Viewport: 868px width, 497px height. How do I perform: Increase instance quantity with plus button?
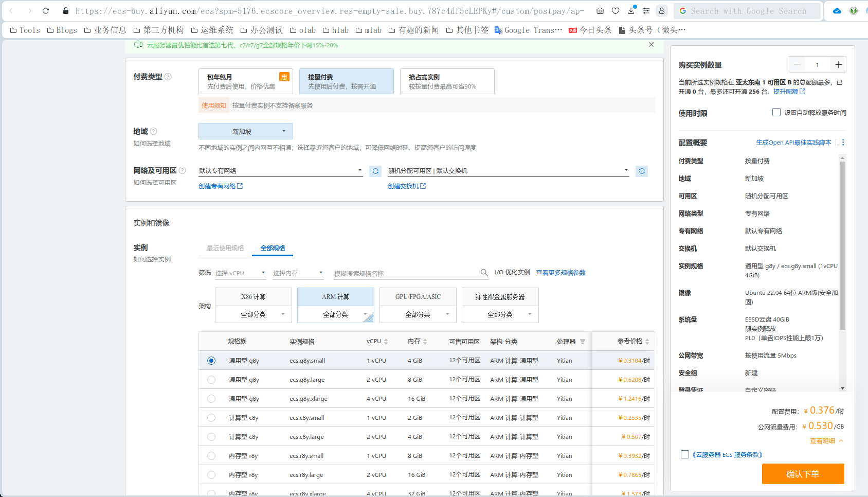tap(838, 64)
